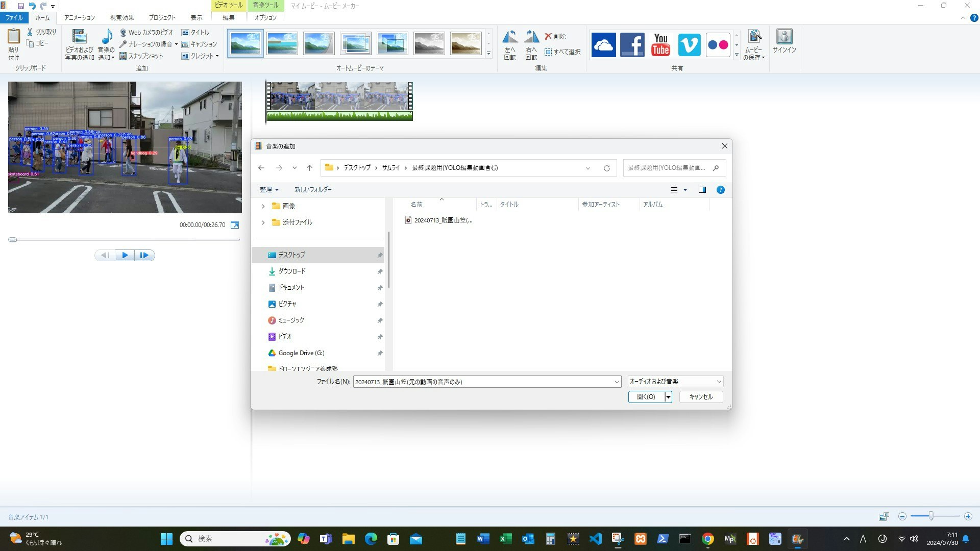The image size is (980, 551).
Task: Open the 視覚効果 ribbon tab
Action: (120, 17)
